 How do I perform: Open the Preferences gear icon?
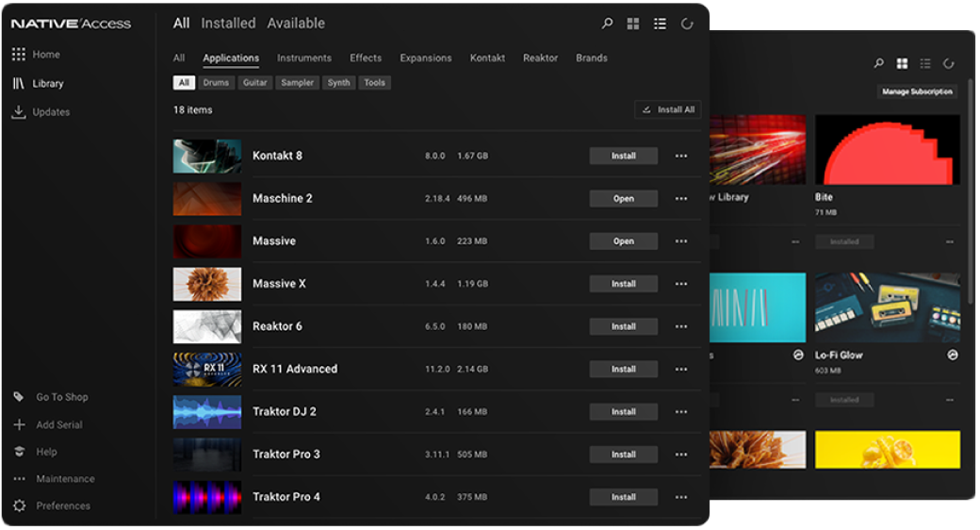point(20,505)
